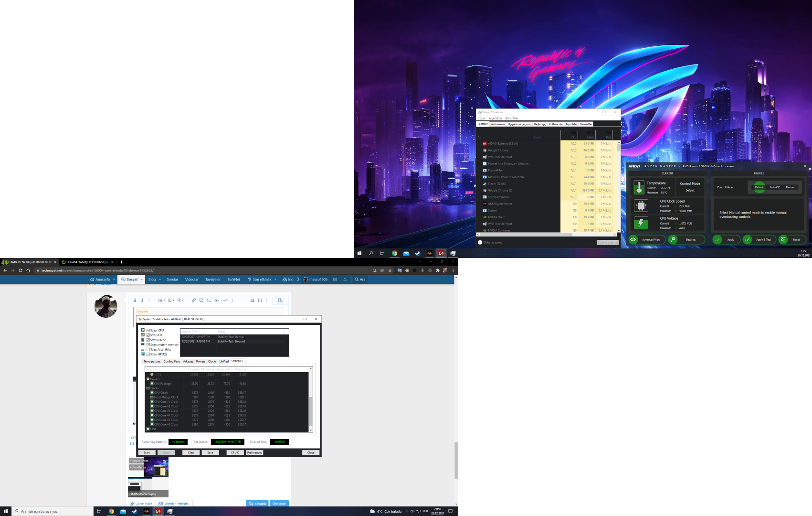
Task: Uncheck Stress system memory checkbox
Action: tap(148, 345)
